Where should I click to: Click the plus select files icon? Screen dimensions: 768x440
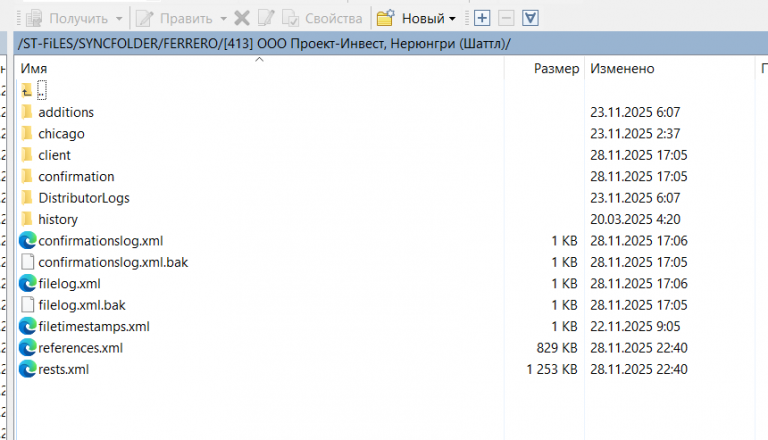[x=482, y=19]
